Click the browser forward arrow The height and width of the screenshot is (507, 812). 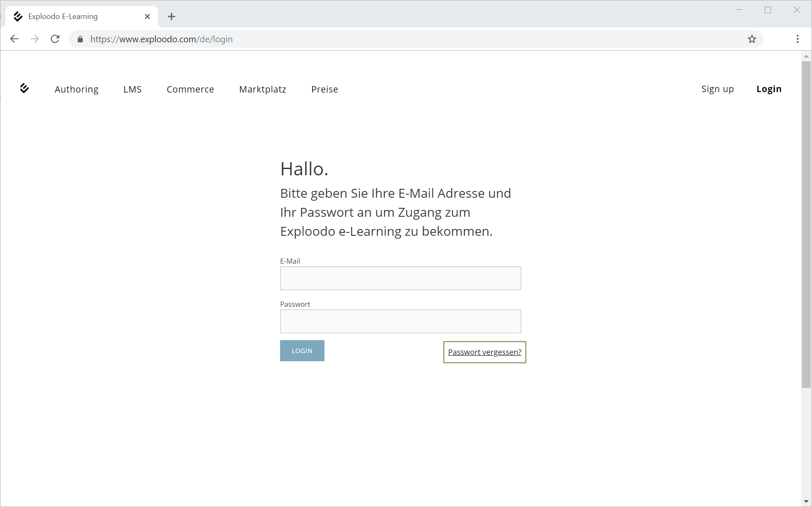pos(35,39)
